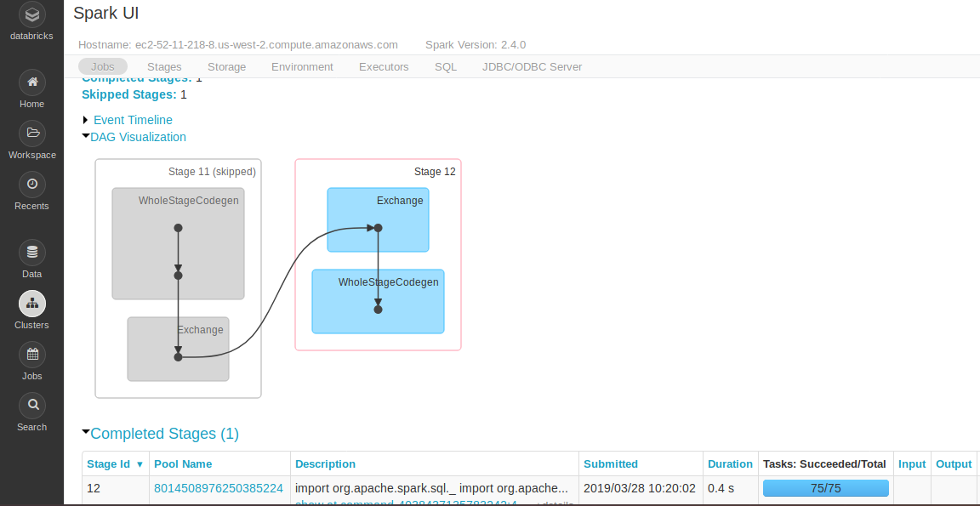Image resolution: width=980 pixels, height=506 pixels.
Task: Open pool name 8014508976250385224 link
Action: tap(219, 488)
